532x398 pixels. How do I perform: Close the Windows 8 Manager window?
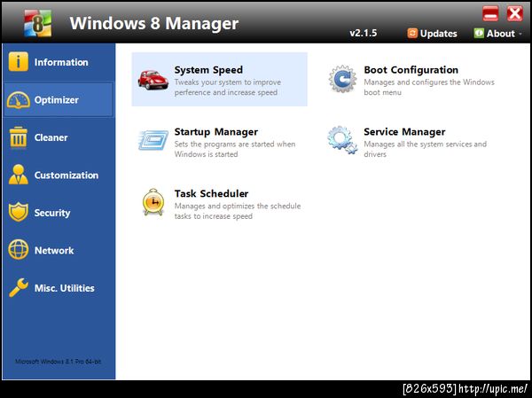click(x=514, y=14)
